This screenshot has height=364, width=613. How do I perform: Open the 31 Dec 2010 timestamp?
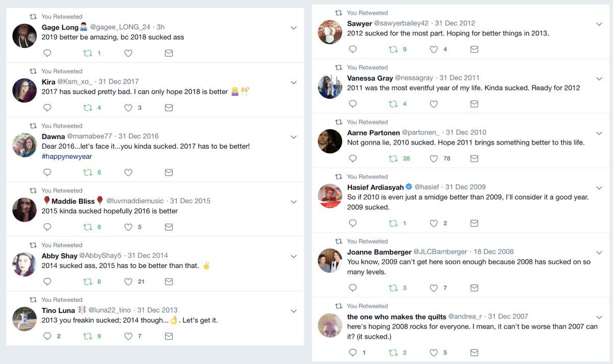point(466,132)
